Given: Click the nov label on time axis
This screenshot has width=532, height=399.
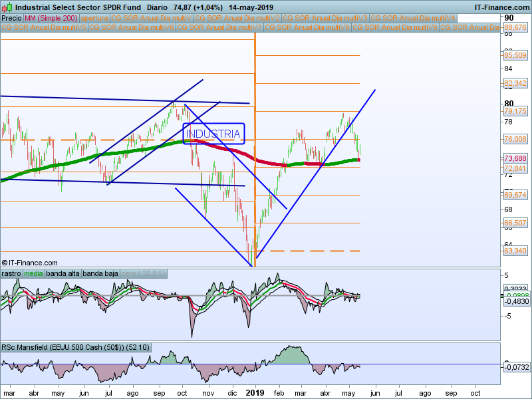Looking at the screenshot, I should coord(208,393).
